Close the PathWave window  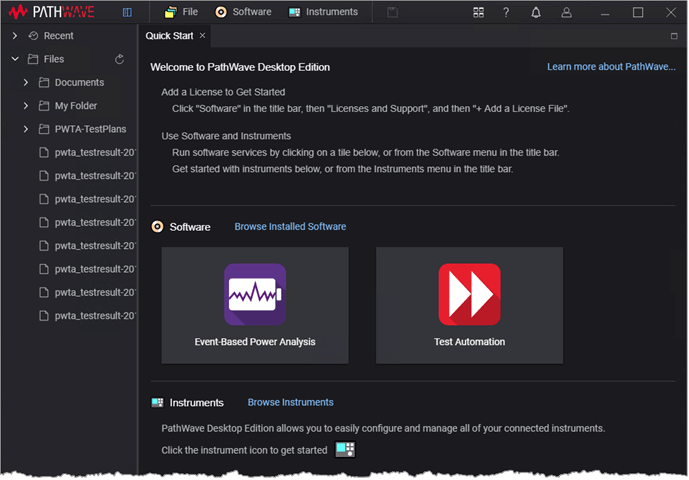tap(671, 12)
